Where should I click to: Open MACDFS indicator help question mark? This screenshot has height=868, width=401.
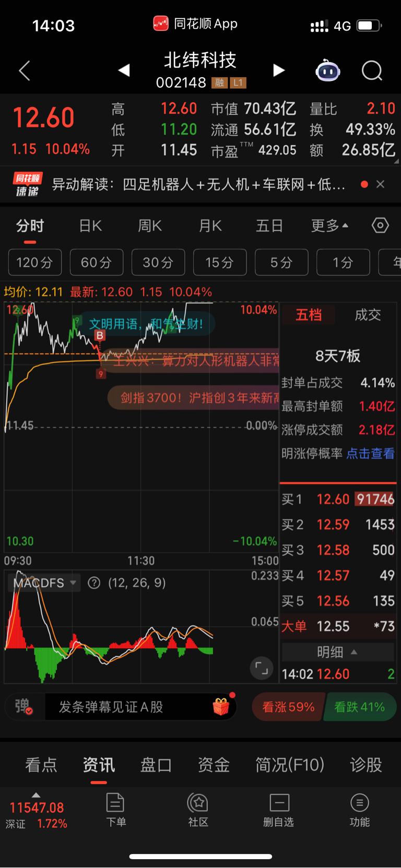tap(94, 583)
